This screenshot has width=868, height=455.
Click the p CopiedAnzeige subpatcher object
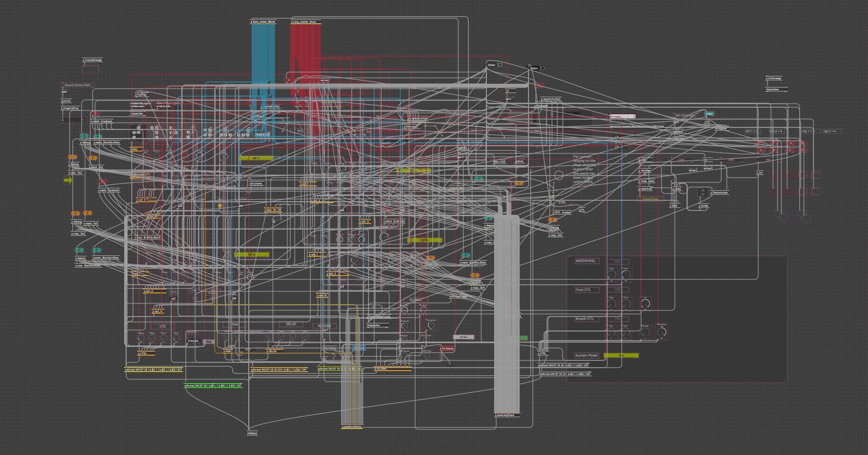[92, 60]
